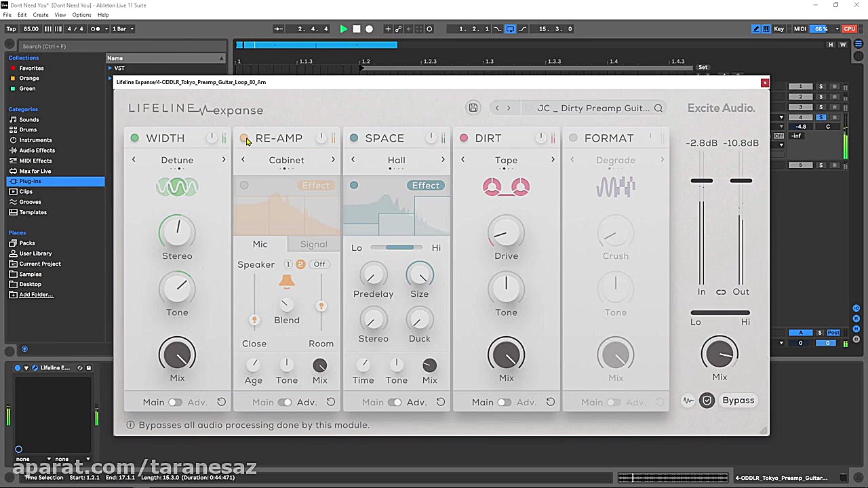The height and width of the screenshot is (488, 868).
Task: Click the Arrangement Record button
Action: click(x=370, y=29)
